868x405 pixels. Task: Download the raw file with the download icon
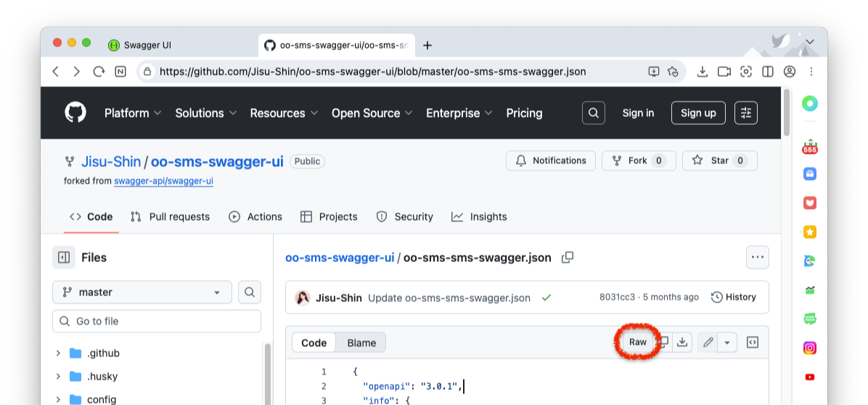682,342
